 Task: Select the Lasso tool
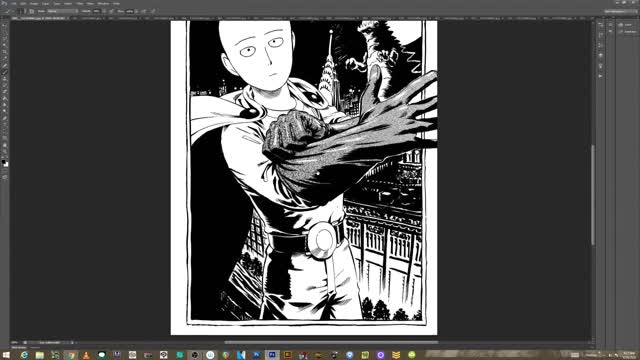point(5,38)
